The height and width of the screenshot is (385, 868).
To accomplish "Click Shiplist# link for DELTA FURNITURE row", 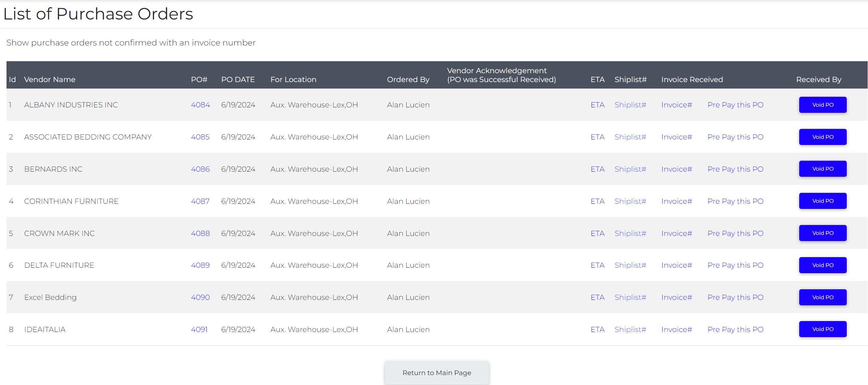I will (x=630, y=265).
